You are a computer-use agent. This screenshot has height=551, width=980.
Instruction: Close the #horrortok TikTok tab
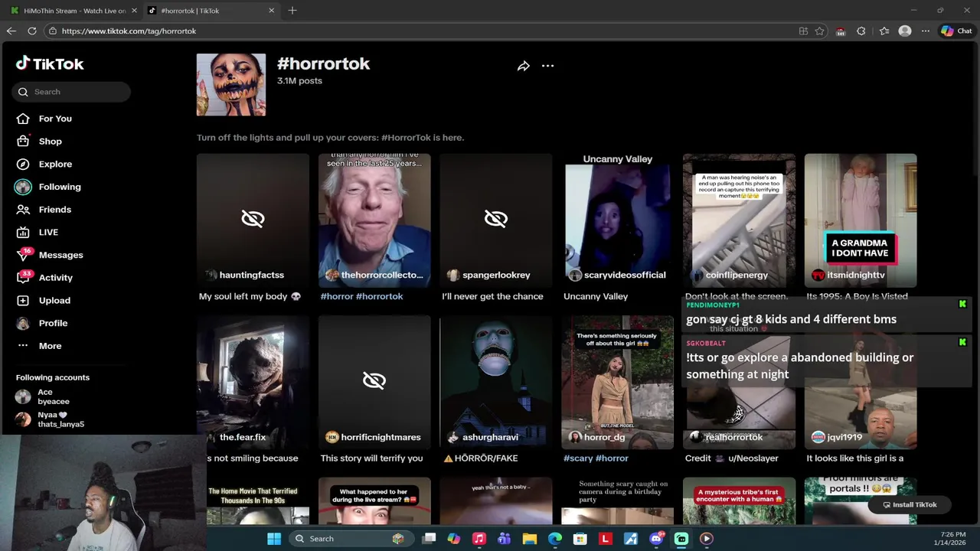pyautogui.click(x=271, y=11)
